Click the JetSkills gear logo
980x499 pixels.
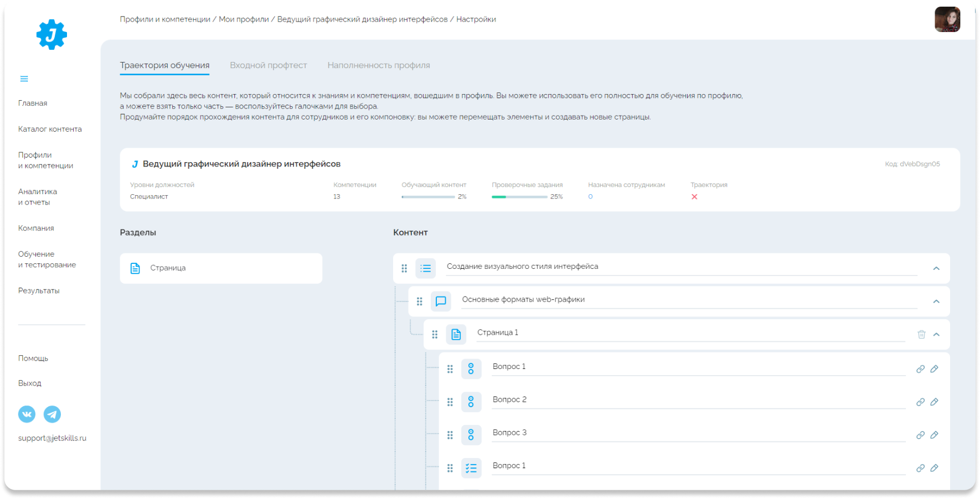pos(51,34)
